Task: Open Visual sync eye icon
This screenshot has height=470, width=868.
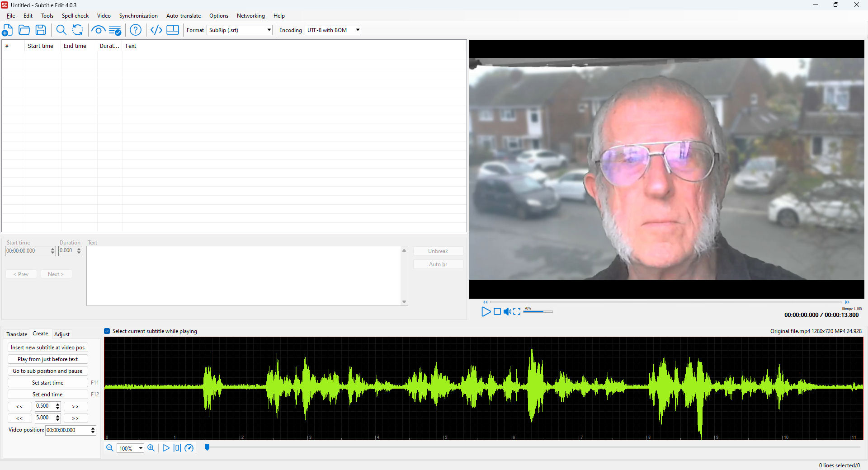Action: coord(98,30)
